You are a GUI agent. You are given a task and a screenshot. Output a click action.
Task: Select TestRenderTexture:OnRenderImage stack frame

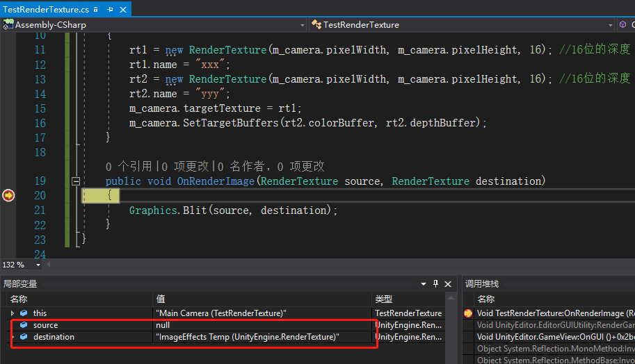tap(556, 313)
